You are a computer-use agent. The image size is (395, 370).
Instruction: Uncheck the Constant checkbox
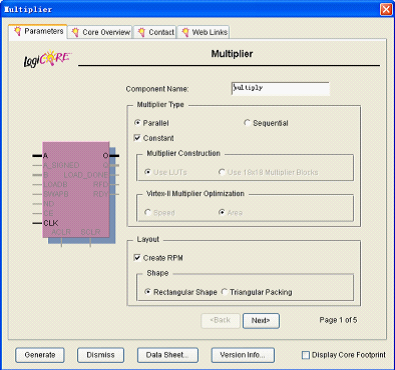[137, 138]
